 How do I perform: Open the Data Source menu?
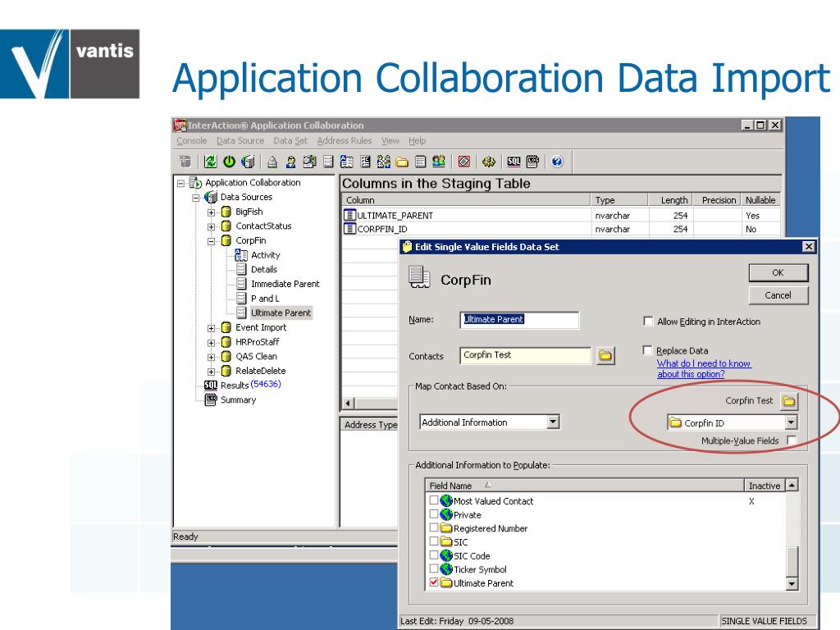coord(240,140)
